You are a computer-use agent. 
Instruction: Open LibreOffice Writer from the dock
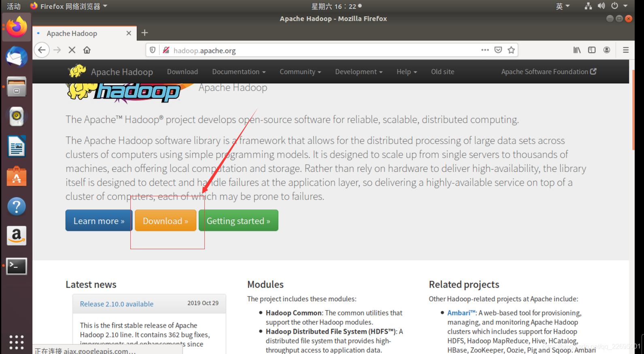[17, 146]
